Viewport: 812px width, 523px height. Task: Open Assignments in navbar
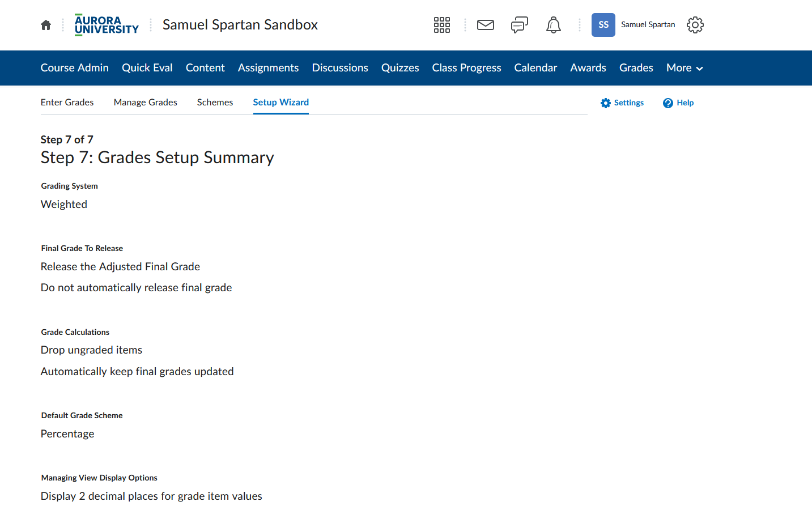[268, 68]
